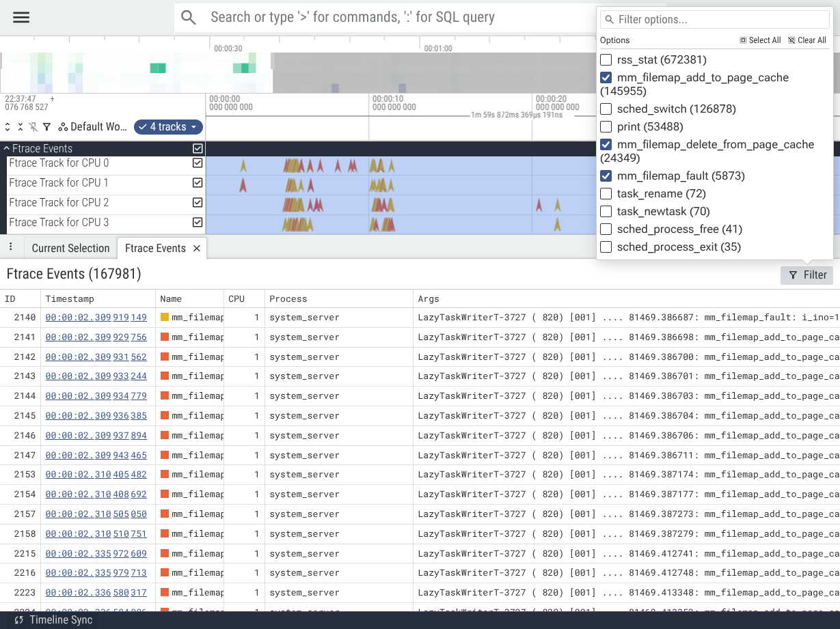This screenshot has height=629, width=840.
Task: Click the Ftrace Events (167981) heading
Action: [74, 275]
